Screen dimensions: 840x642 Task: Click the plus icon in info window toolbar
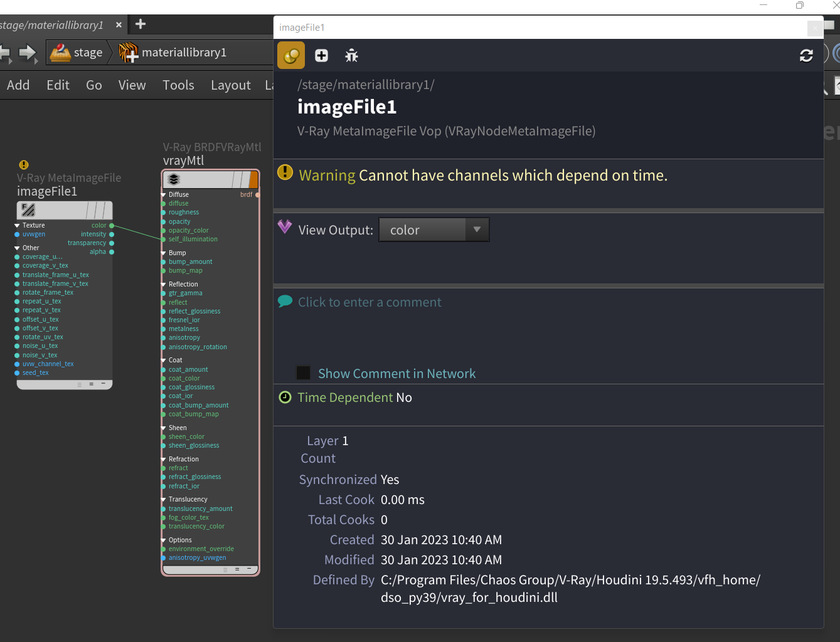pos(321,55)
